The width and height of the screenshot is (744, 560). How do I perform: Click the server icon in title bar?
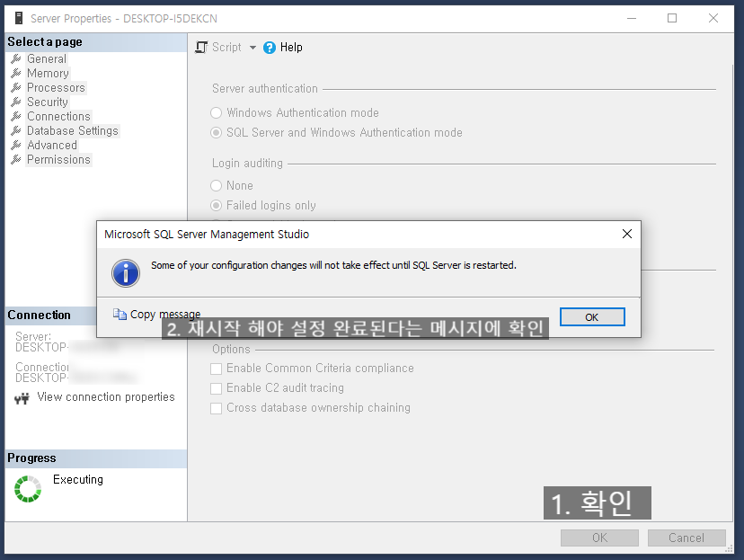pyautogui.click(x=19, y=19)
